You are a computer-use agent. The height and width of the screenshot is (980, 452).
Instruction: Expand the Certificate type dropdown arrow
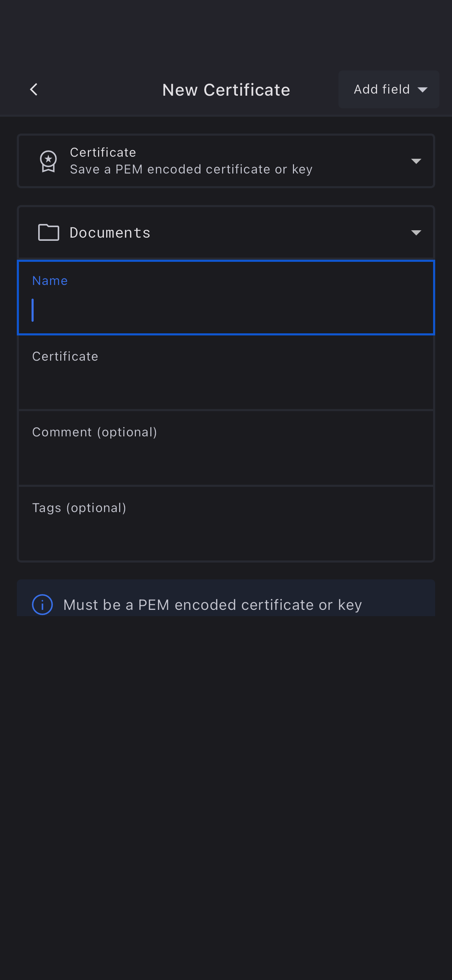[x=416, y=161]
